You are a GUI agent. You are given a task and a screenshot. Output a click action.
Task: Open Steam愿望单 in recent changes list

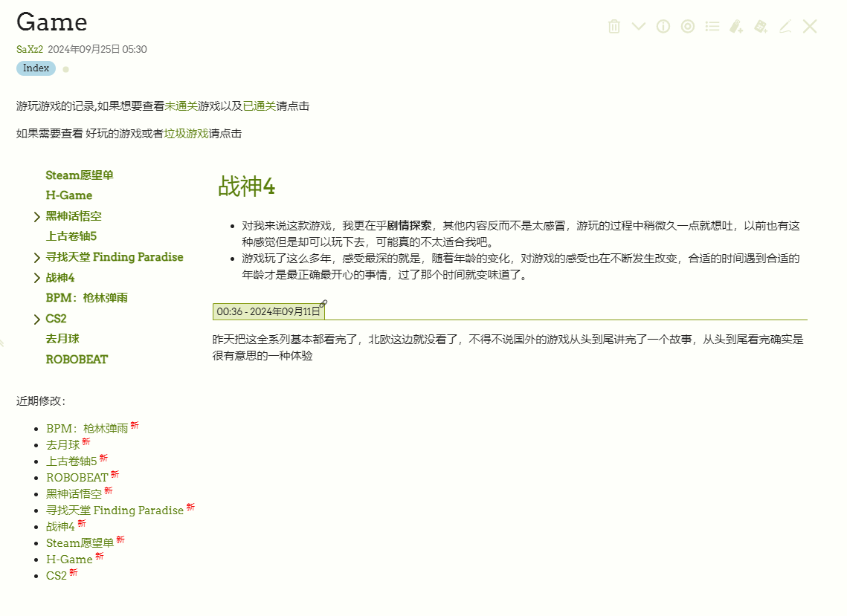click(x=80, y=543)
